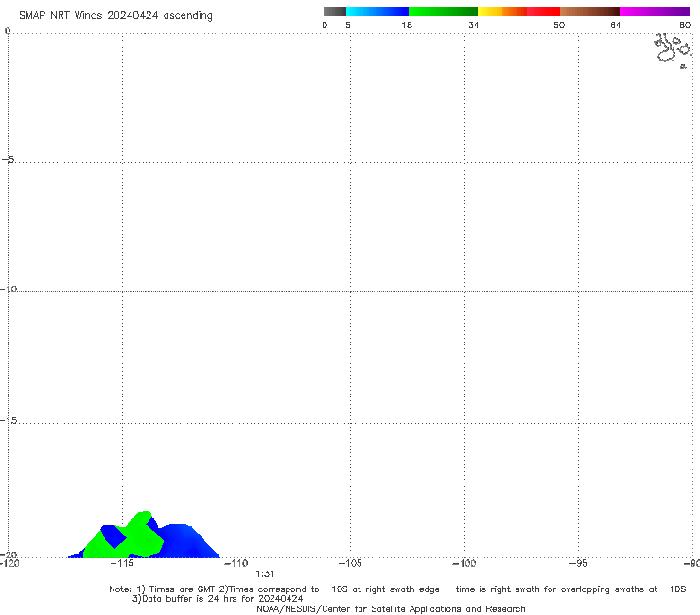Screen dimensions: 700x615
Task: Click the NOAA/NESDIS credit line
Action: tap(391, 609)
